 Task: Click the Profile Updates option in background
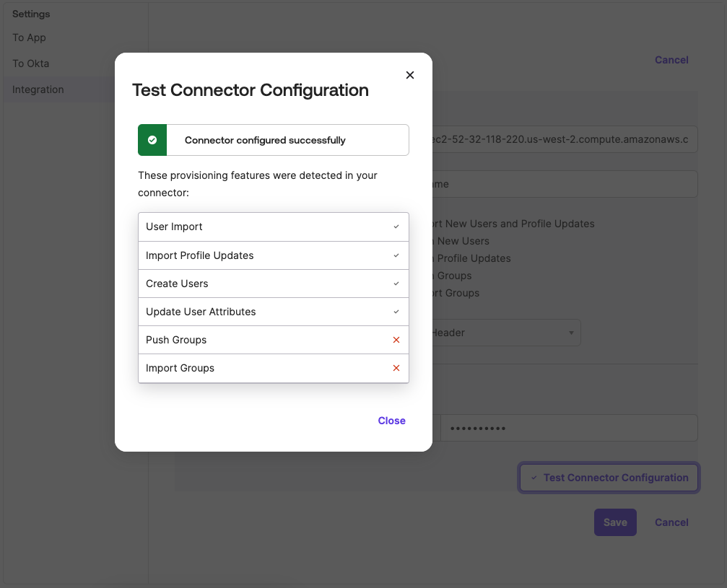tap(471, 258)
